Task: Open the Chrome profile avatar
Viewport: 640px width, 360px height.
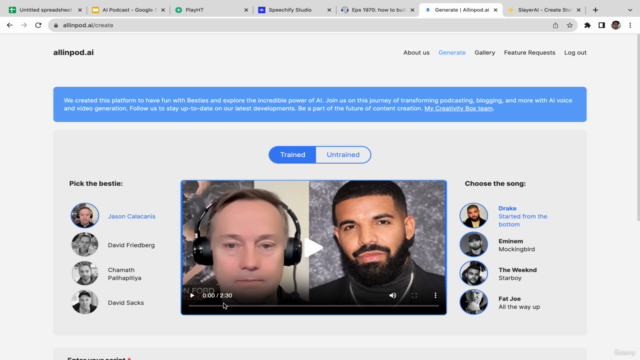Action: coord(616,25)
